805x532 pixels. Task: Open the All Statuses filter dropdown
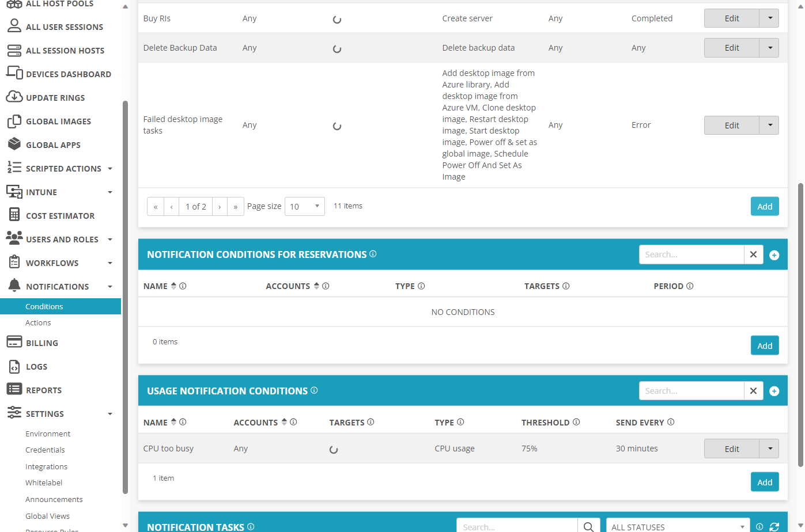coord(678,526)
